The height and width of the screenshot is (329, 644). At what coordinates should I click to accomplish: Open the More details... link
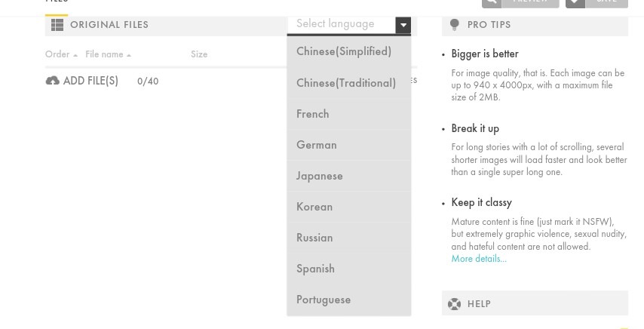[479, 259]
